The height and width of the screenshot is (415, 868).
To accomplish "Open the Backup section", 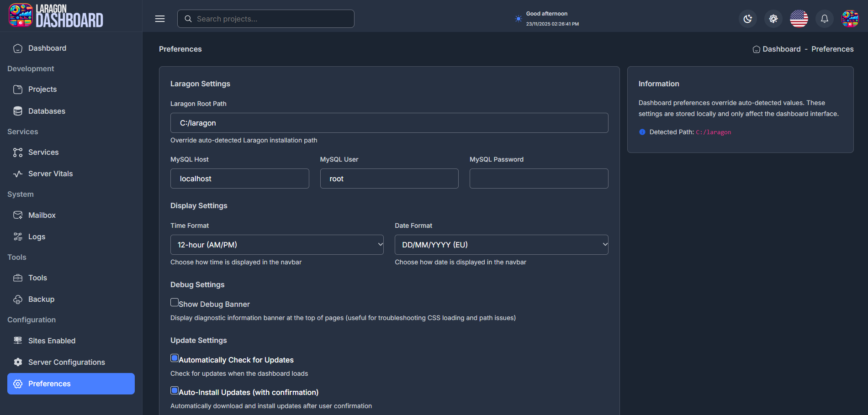I will [41, 299].
